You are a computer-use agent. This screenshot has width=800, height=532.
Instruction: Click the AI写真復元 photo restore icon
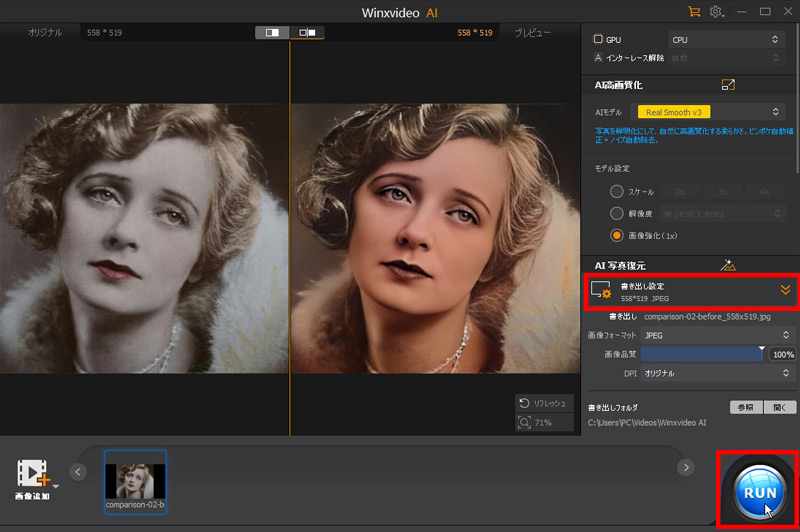pos(728,265)
